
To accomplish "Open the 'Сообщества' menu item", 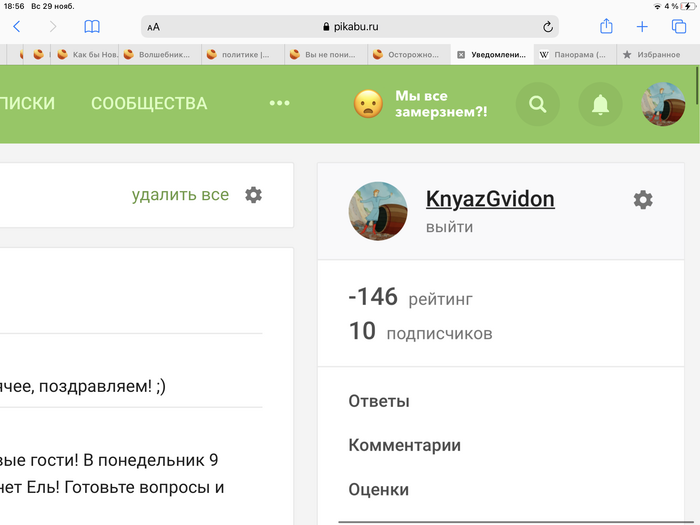I will [x=149, y=103].
